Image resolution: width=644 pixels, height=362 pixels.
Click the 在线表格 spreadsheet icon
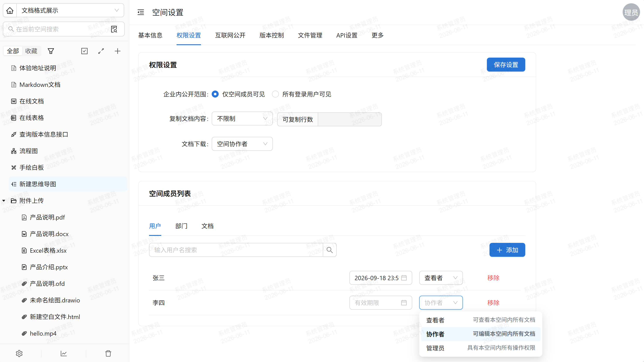14,118
